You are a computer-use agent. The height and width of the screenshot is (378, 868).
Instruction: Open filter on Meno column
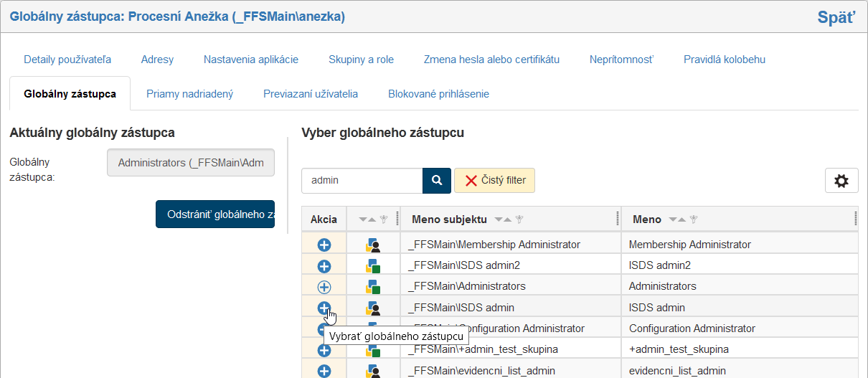pos(694,219)
